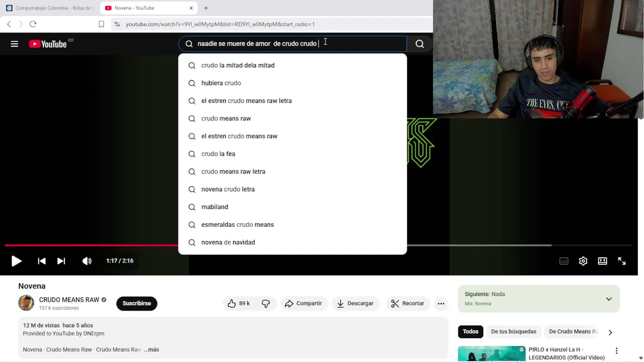Click the search magnifier button
This screenshot has width=644, height=362.
420,44
